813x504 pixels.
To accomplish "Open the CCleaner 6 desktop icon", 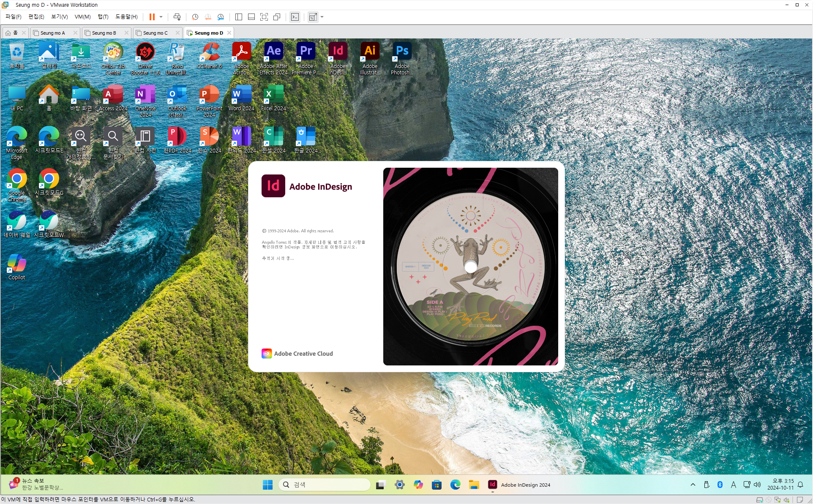I will [x=209, y=55].
